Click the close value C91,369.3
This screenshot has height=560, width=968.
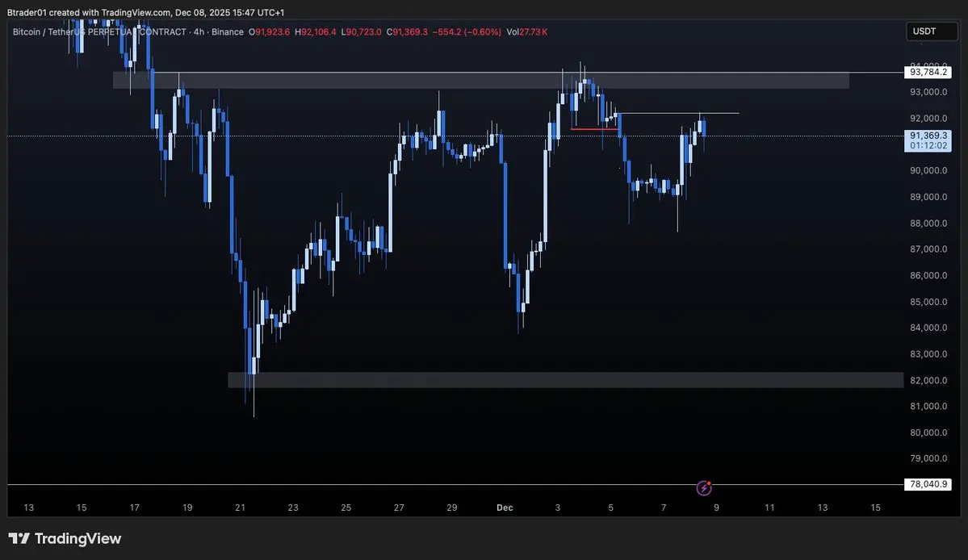coord(407,32)
